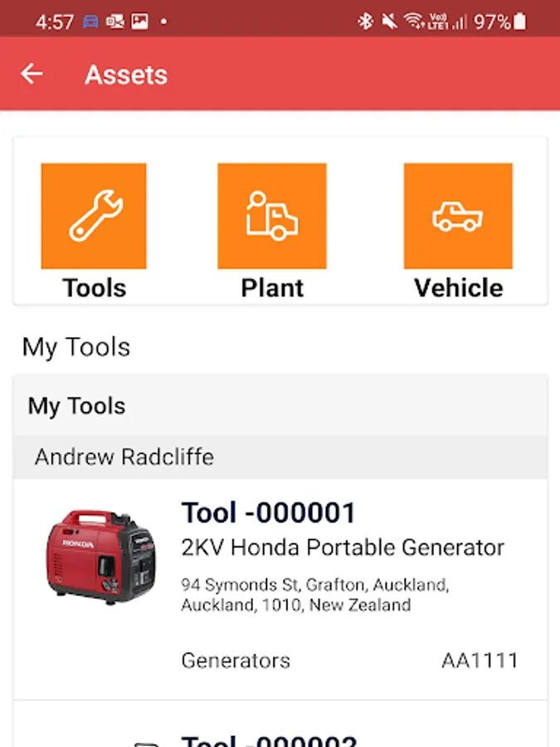Open Tool -000001 asset entry title
The image size is (560, 747).
(268, 513)
